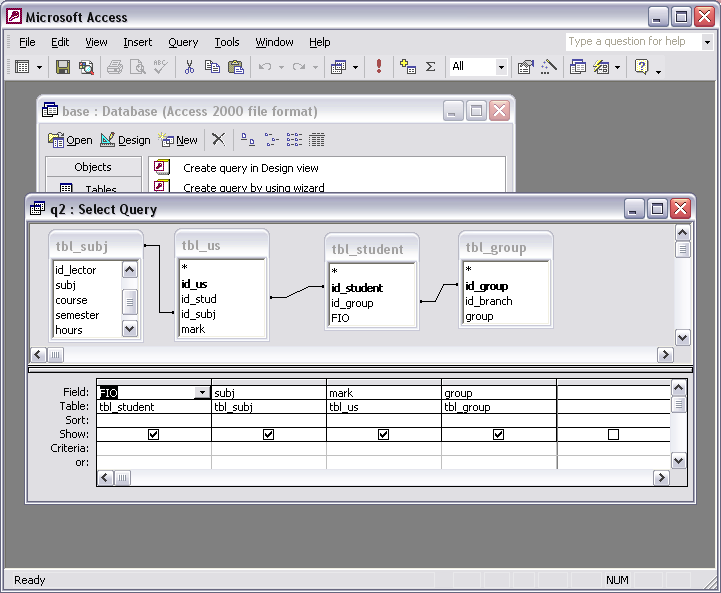Click the 'Type a question for help' box

coord(632,42)
